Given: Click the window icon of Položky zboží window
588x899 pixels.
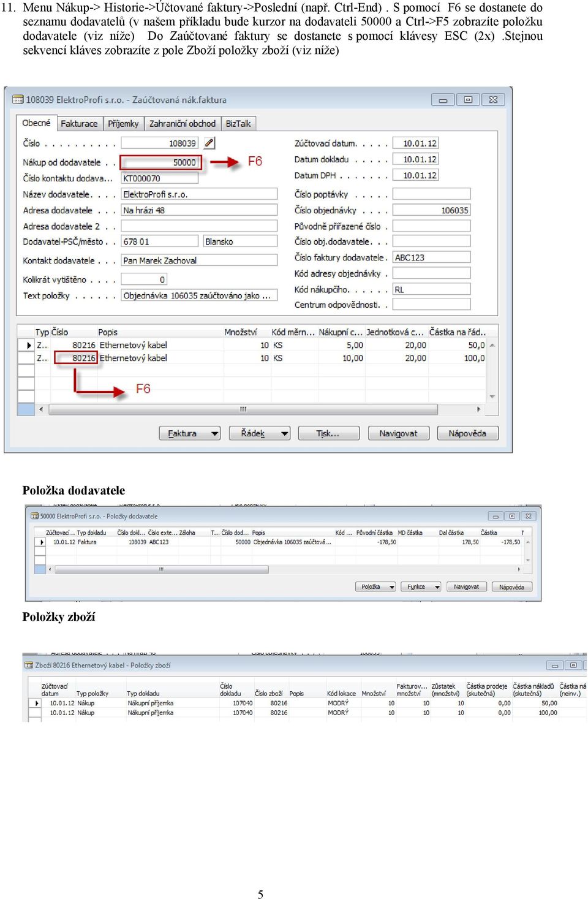Looking at the screenshot, I should pos(29,665).
